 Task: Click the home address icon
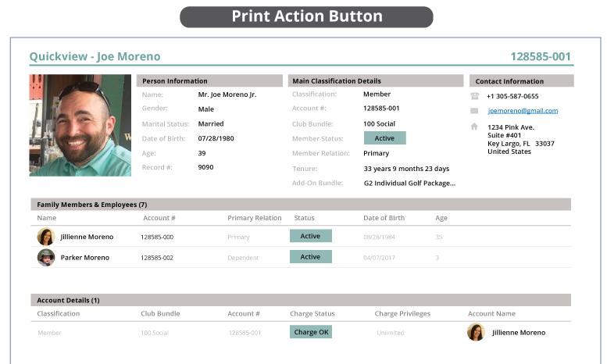[474, 127]
